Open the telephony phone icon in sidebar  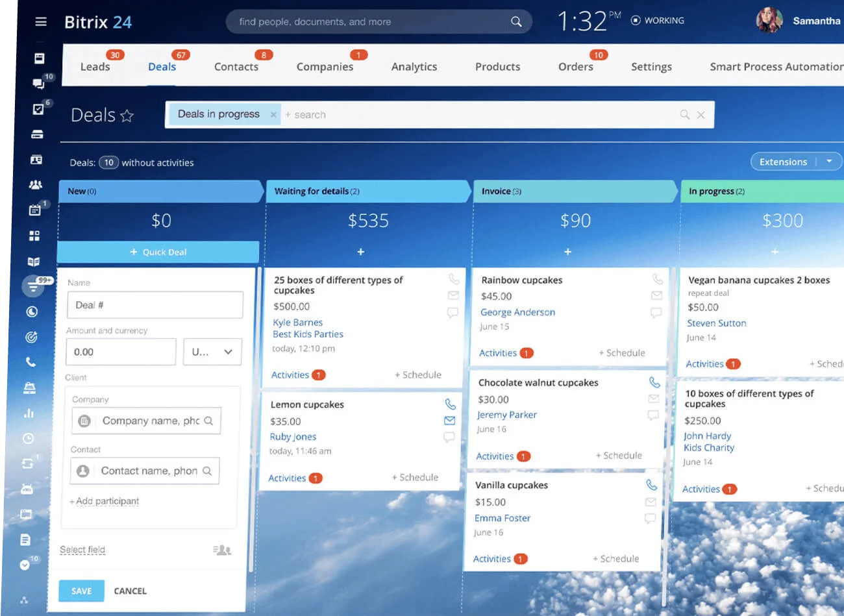pyautogui.click(x=31, y=362)
